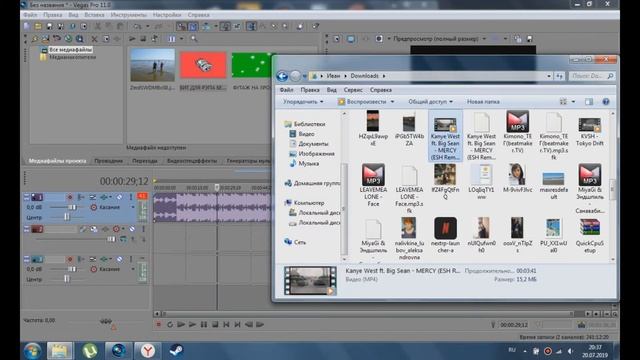Select QuickCpuSetup archive file
Screen dimensions: 640x360
589,236
